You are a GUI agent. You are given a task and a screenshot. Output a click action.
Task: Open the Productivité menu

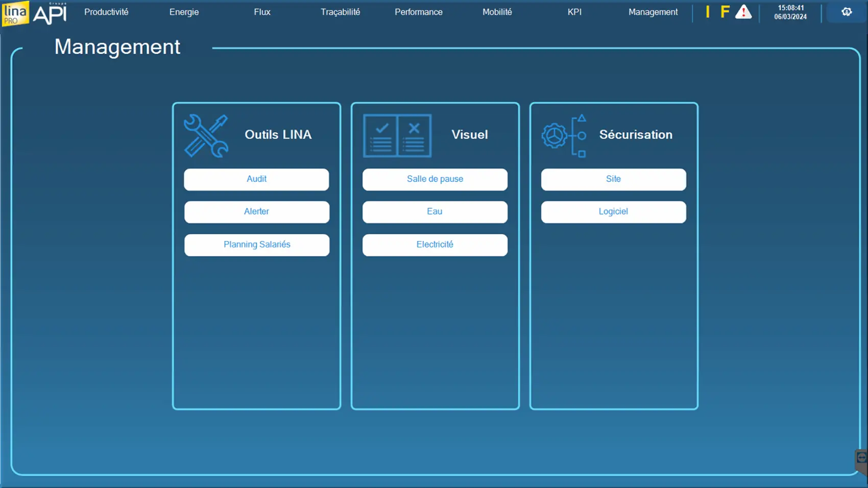point(106,12)
